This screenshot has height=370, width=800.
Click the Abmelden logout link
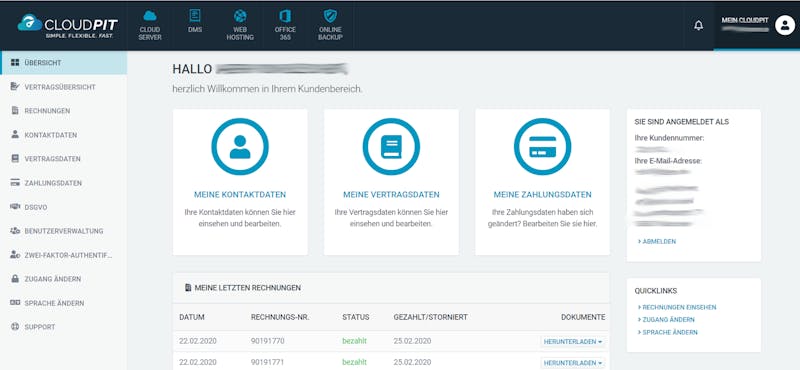click(657, 241)
